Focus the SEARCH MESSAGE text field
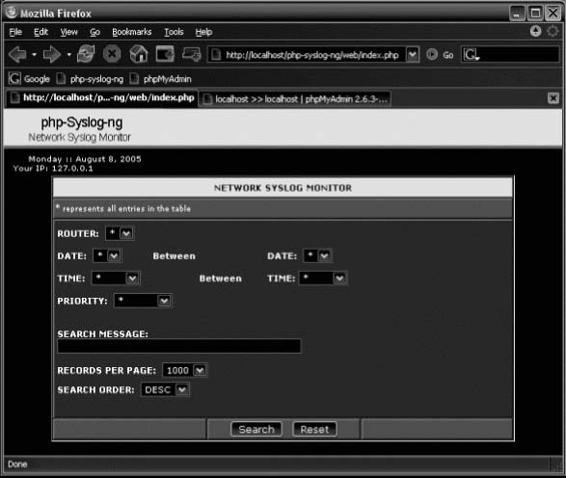566x478 pixels. tap(179, 346)
